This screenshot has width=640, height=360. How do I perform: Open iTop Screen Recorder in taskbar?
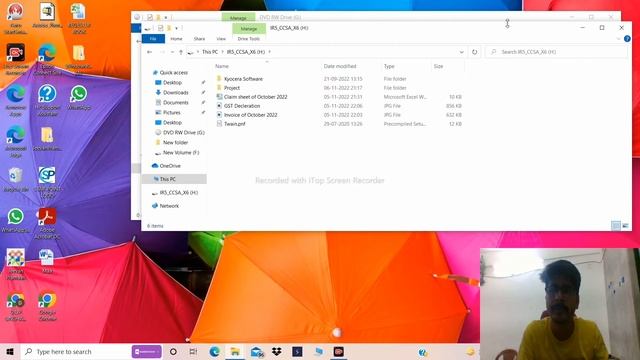[338, 351]
